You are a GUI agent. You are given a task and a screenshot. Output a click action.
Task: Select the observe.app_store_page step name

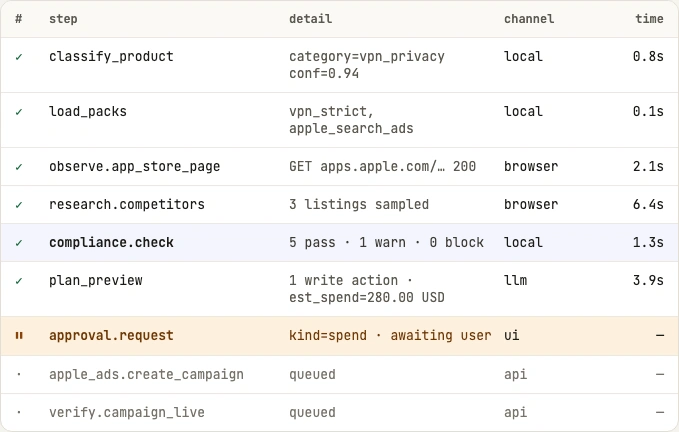click(x=135, y=167)
